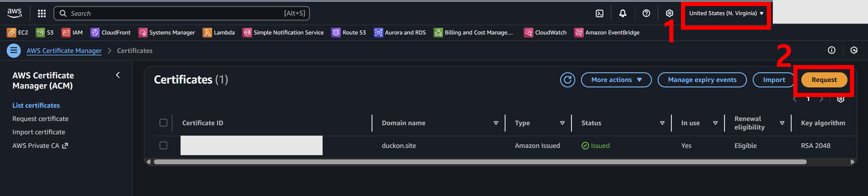Click the Certificate ID column header
This screenshot has height=196, width=868.
[x=203, y=123]
